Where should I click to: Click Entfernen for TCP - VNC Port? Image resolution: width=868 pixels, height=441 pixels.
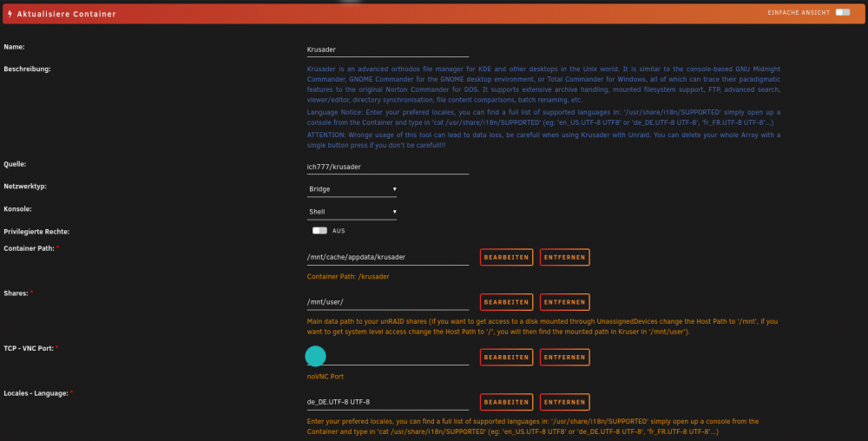[x=565, y=358]
